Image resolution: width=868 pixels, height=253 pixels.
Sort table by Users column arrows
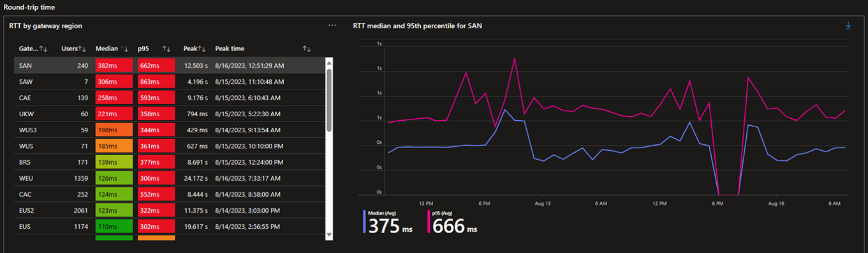click(x=82, y=49)
